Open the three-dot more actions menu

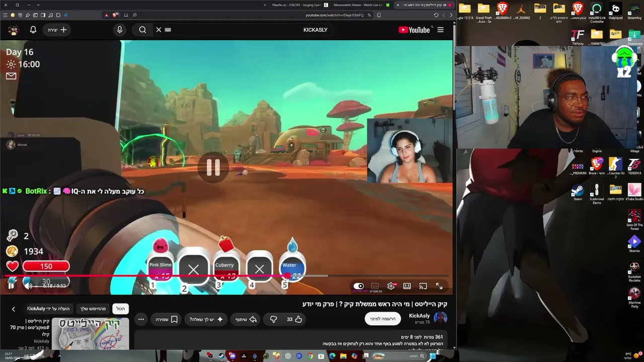[x=141, y=319]
